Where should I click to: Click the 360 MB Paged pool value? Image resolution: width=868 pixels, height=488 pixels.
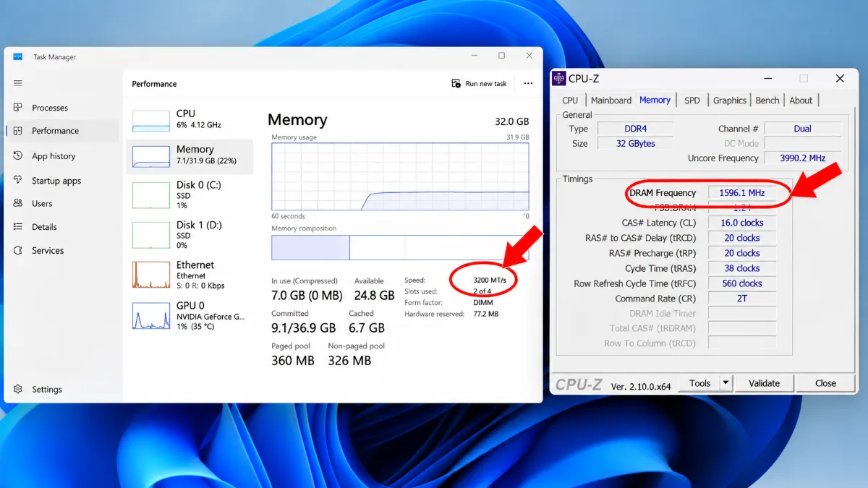(x=293, y=360)
